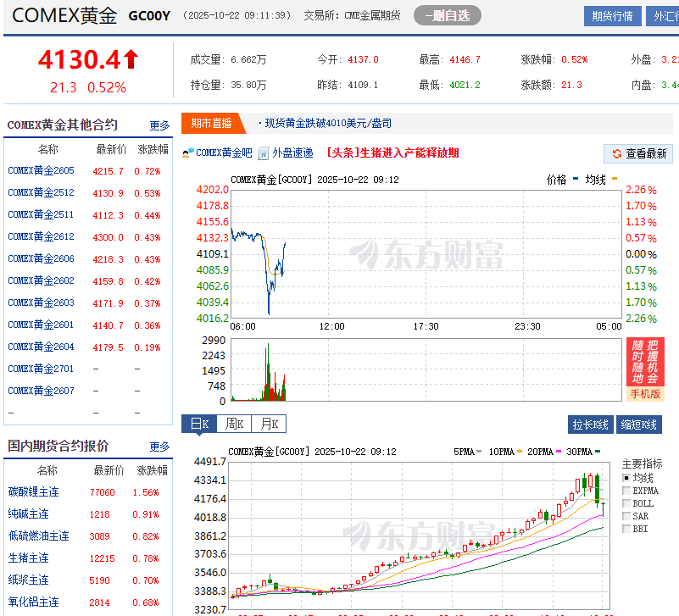Open 更多 link for COMEX黄金其他合约

coord(159,125)
